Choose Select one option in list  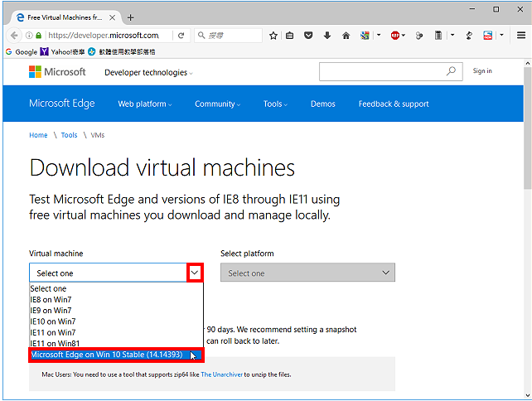(116, 288)
